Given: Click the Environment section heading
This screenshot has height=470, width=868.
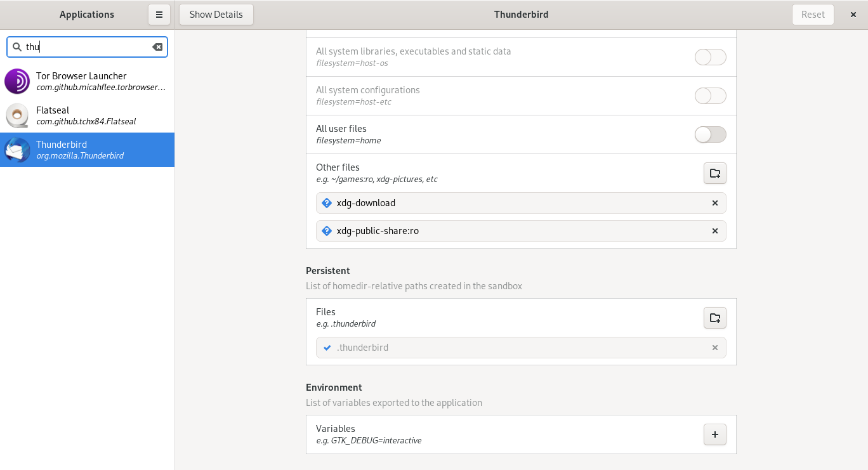Looking at the screenshot, I should tap(334, 388).
